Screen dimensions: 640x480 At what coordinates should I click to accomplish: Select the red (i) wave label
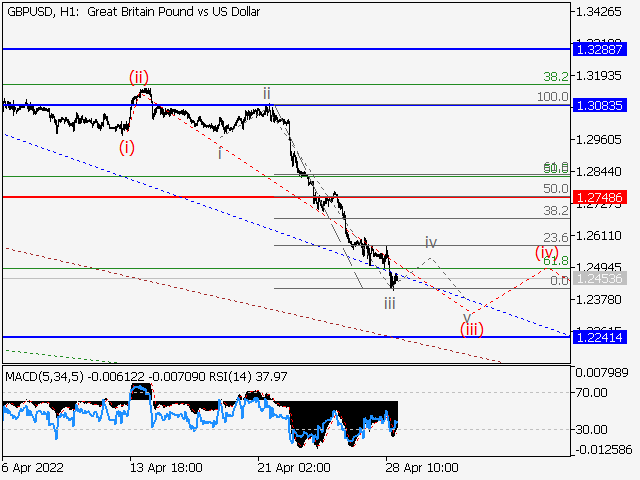coord(127,147)
